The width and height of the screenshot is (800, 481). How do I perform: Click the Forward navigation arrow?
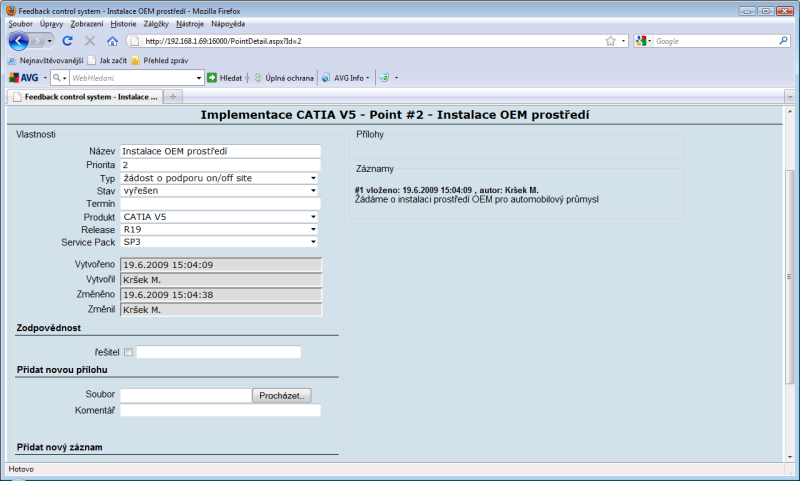[37, 41]
